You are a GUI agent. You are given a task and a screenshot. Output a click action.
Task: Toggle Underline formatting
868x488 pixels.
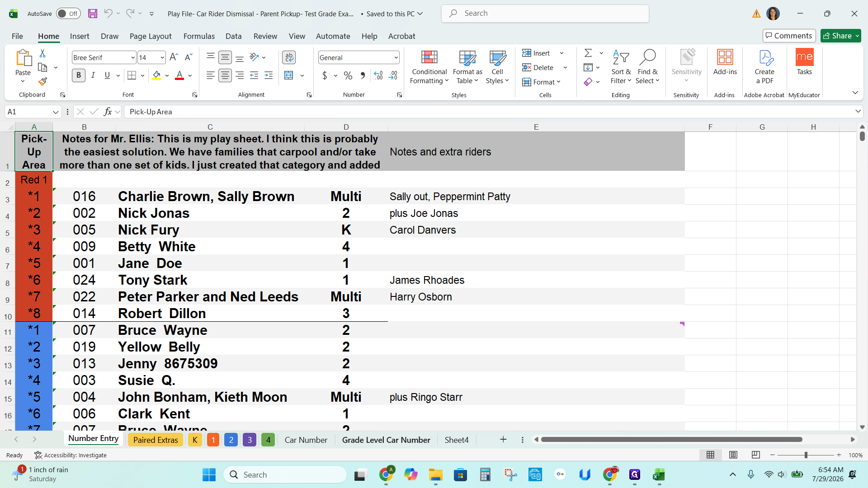tap(107, 75)
